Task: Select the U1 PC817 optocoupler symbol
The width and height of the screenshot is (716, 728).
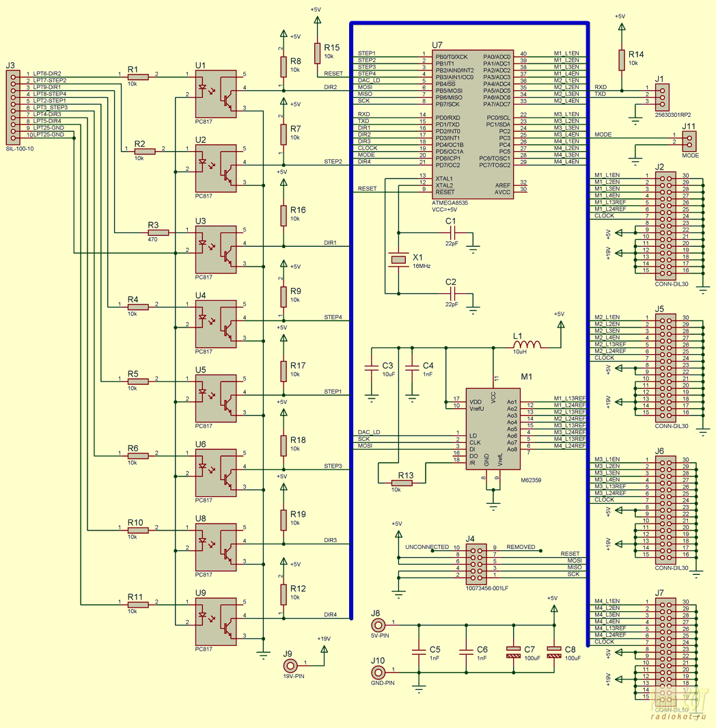Action: 216,94
